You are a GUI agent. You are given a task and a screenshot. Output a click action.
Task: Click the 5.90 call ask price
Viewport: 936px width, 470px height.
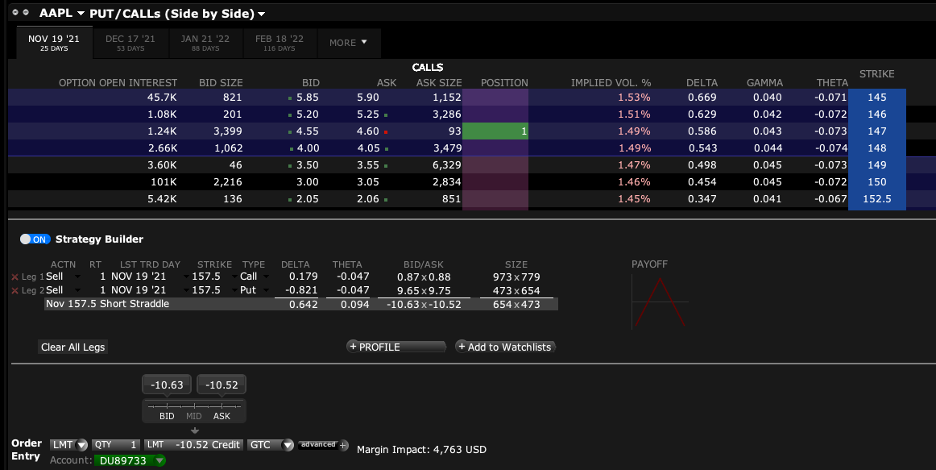point(368,97)
